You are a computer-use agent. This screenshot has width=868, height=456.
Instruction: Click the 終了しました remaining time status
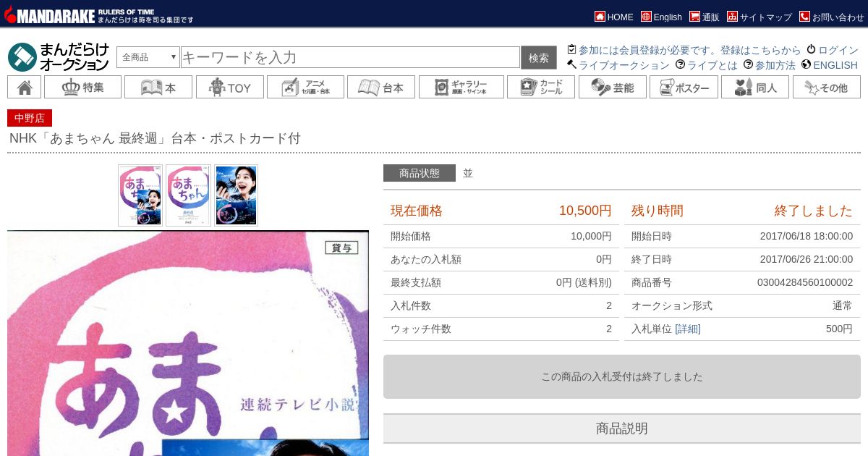(x=814, y=211)
